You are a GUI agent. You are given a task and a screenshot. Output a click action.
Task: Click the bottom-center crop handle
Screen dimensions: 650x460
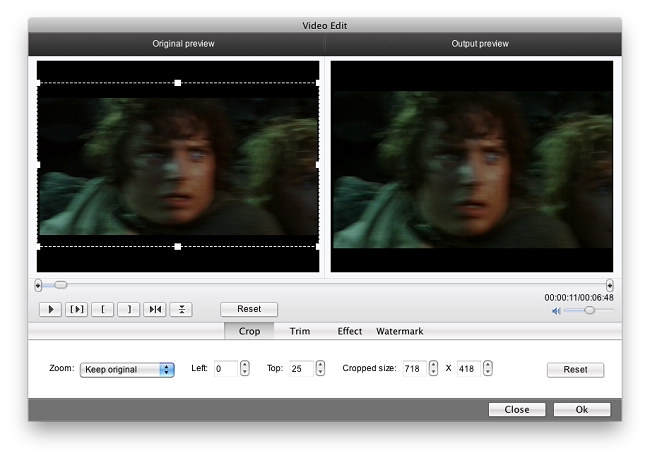point(178,247)
